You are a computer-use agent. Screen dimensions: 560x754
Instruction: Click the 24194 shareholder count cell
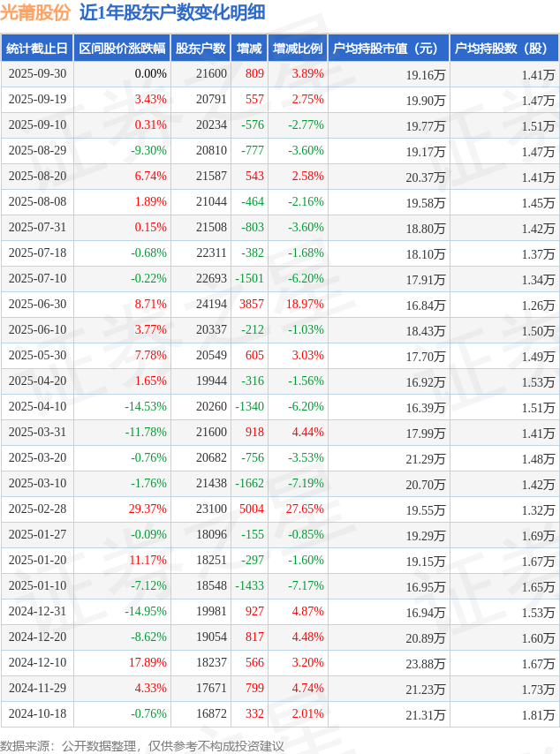click(x=211, y=305)
